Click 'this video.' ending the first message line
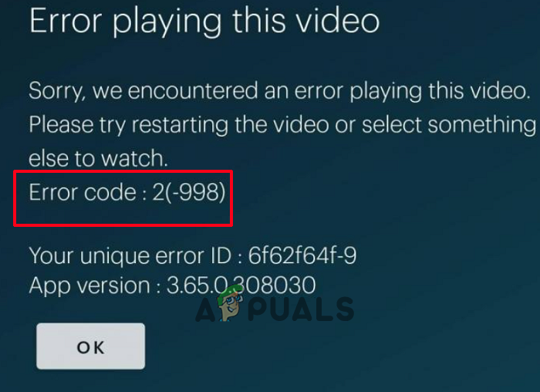540x392 pixels. click(479, 90)
